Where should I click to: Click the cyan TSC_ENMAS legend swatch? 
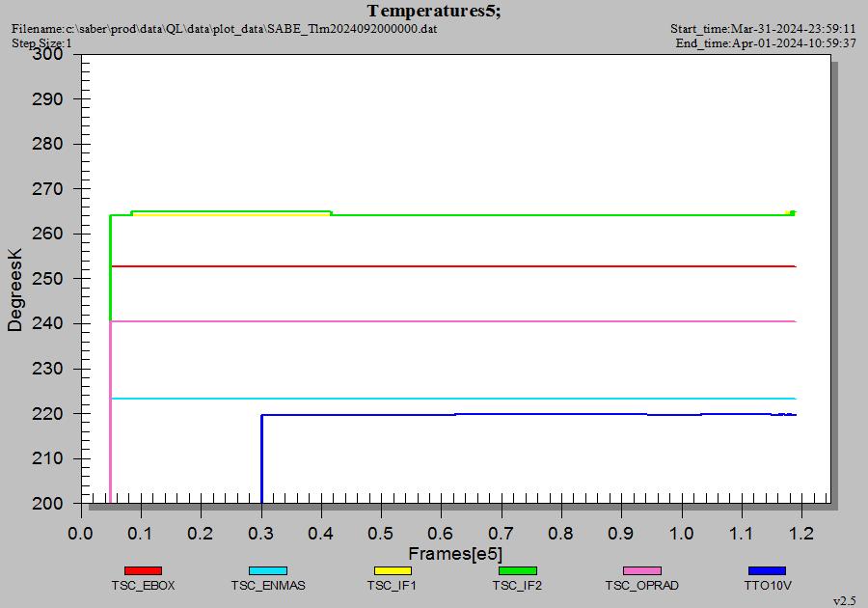pyautogui.click(x=268, y=570)
